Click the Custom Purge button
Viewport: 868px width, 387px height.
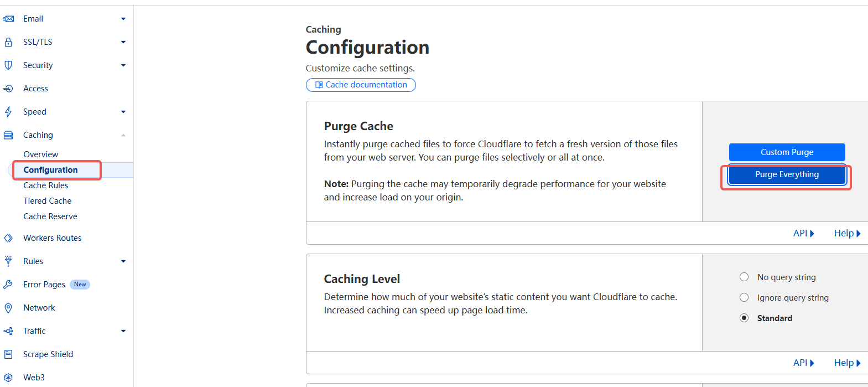pos(787,152)
